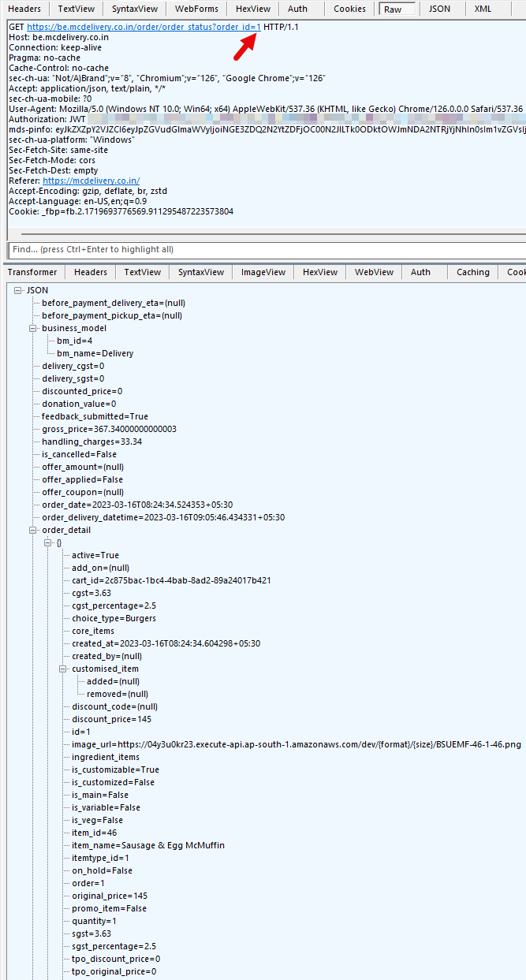Image resolution: width=526 pixels, height=980 pixels.
Task: Select the item_name=Sausage & Egg McMuffin node
Action: pyautogui.click(x=148, y=845)
